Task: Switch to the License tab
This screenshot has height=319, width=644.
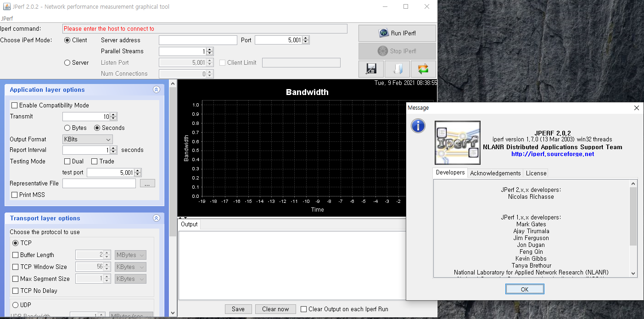Action: [x=536, y=173]
